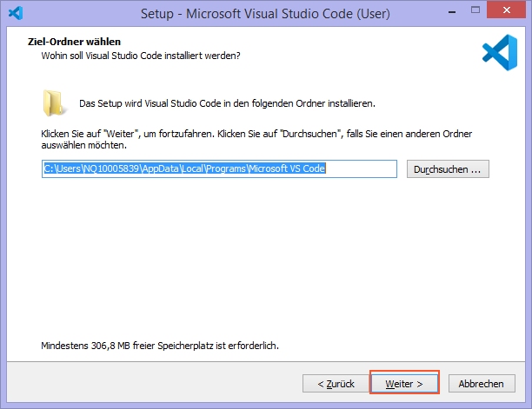Viewport: 532px width, 409px height.
Task: Click the 'Ziel-Ordner wählen' heading
Action: click(74, 42)
